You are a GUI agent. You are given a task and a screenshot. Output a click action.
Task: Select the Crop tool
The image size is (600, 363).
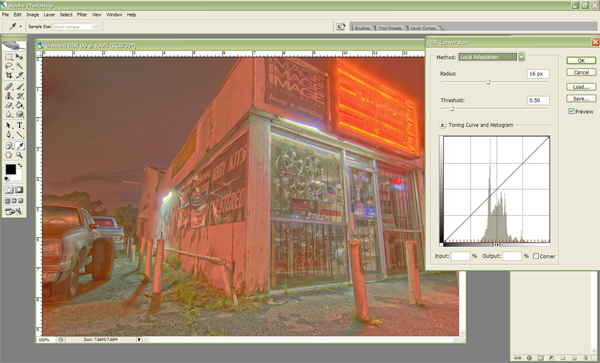[9, 75]
